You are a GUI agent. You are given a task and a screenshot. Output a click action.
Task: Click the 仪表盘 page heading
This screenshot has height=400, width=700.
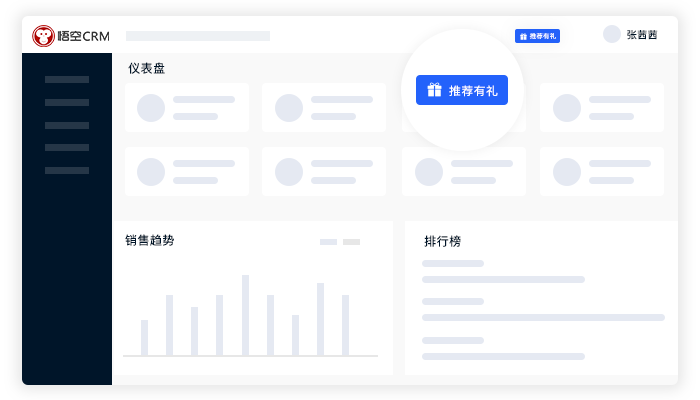coord(146,68)
